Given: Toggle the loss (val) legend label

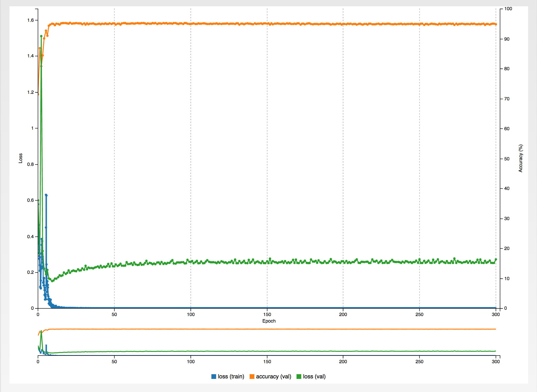Looking at the screenshot, I should (314, 377).
